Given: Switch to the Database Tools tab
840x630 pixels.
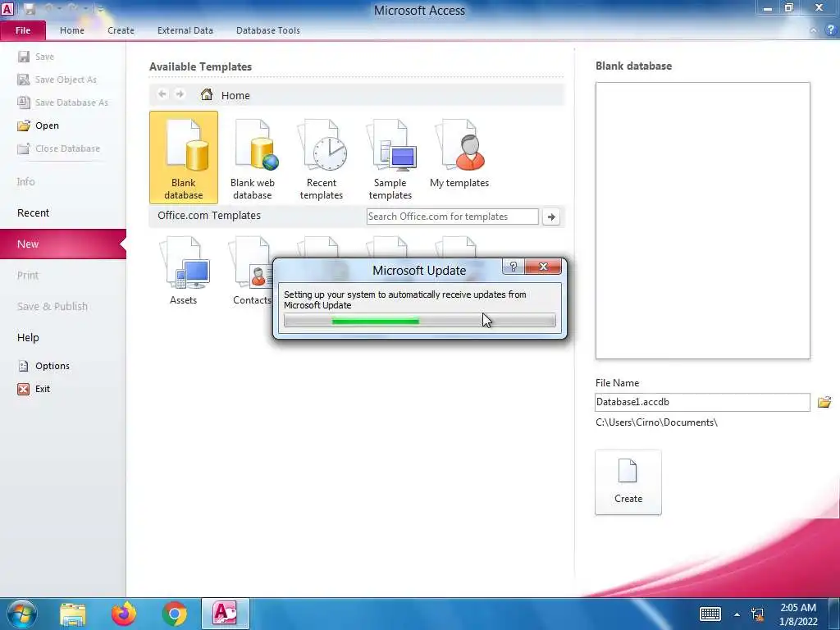Looking at the screenshot, I should [x=268, y=30].
